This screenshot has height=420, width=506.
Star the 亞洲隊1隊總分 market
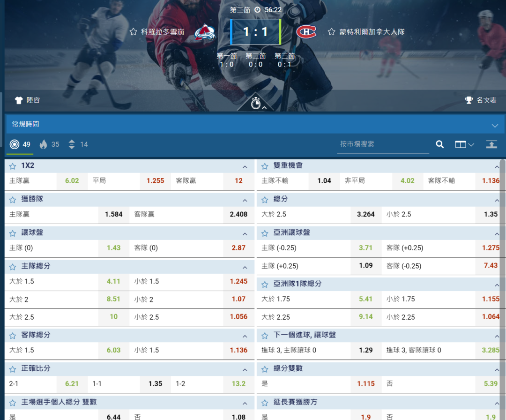(265, 285)
